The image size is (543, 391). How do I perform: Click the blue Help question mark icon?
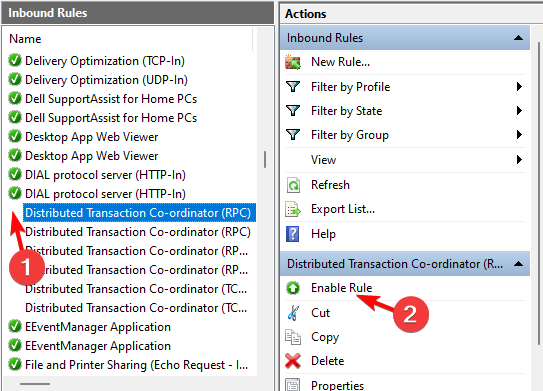click(293, 234)
